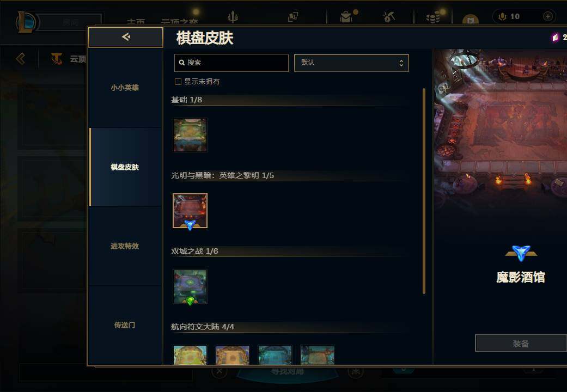Click the back arrow button beside 棋盘皮肤
This screenshot has width=567, height=392.
point(126,37)
